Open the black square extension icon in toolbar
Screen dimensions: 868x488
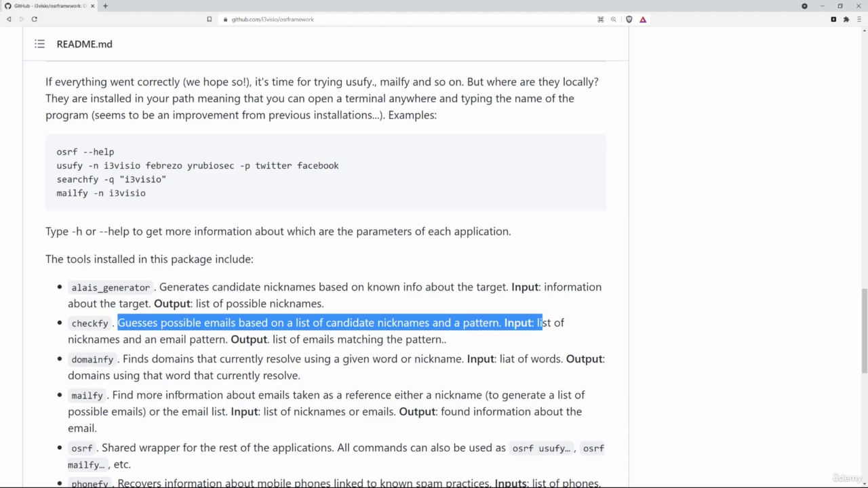833,19
